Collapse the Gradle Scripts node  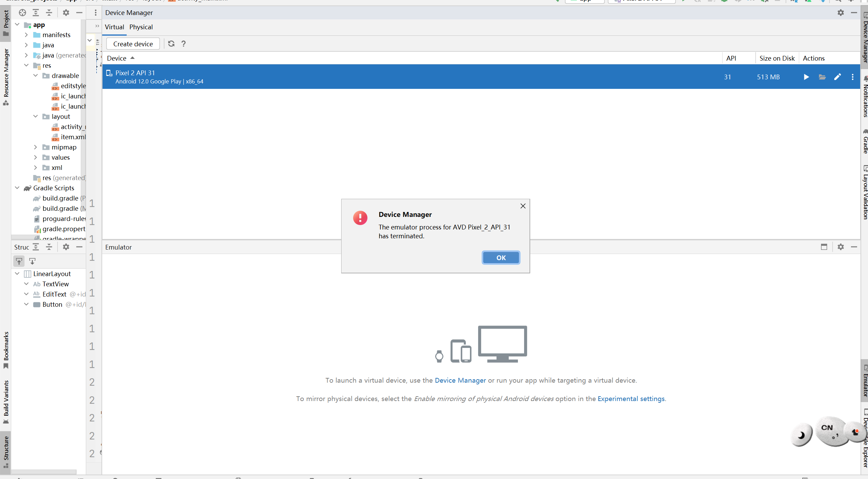(17, 188)
